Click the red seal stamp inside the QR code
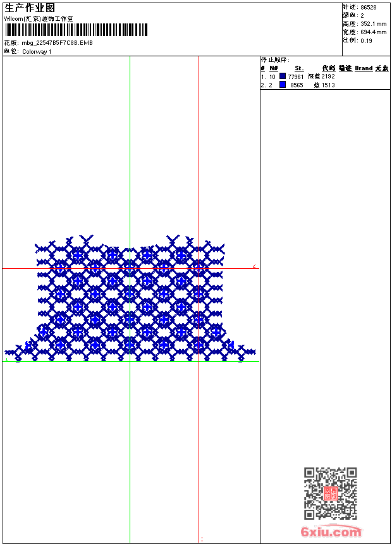Screen dimensions: 392x544 330,493
